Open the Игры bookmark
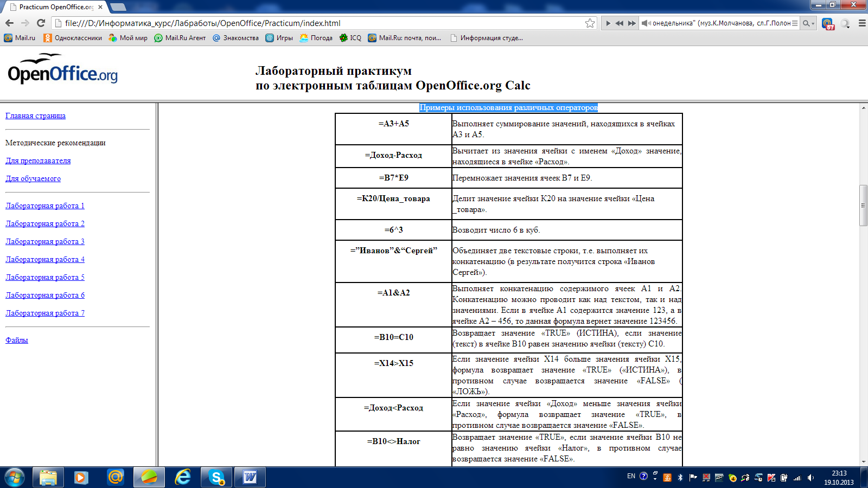The width and height of the screenshot is (868, 488). (x=279, y=38)
